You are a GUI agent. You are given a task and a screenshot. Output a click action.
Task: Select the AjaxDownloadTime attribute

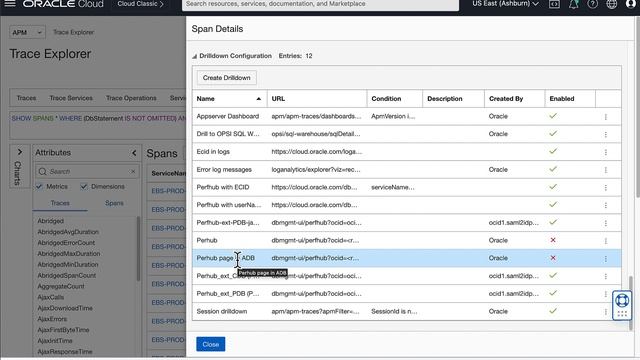click(65, 308)
